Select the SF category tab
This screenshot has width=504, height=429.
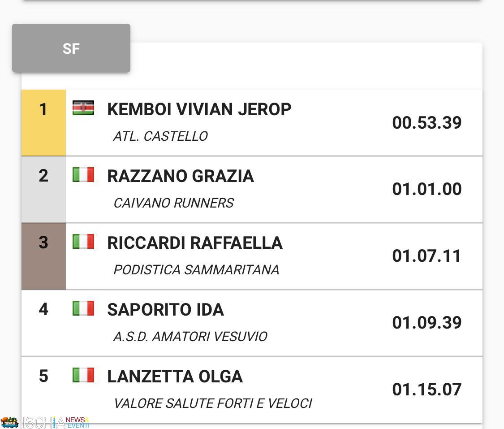pos(71,48)
